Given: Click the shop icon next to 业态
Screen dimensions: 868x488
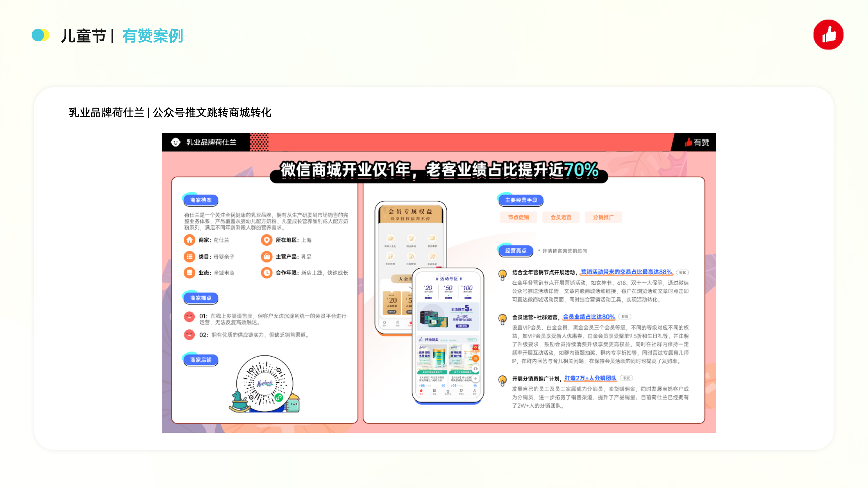Looking at the screenshot, I should pyautogui.click(x=189, y=272).
